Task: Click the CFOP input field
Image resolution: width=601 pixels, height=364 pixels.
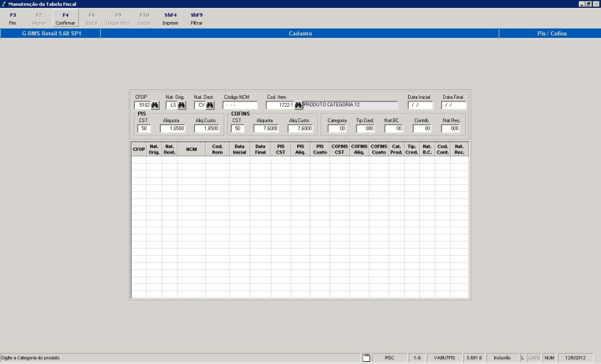Action: pyautogui.click(x=142, y=105)
